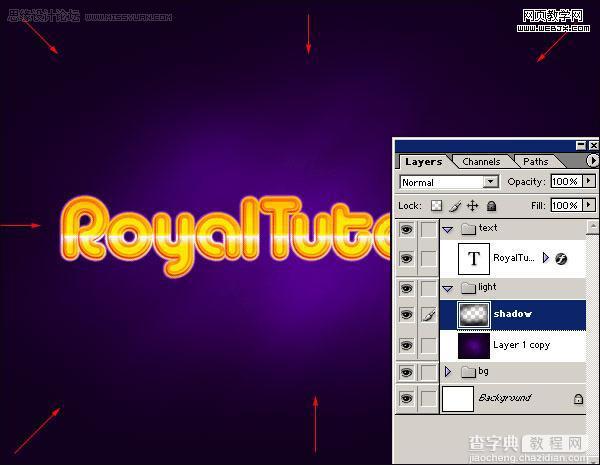Hide the bg group with eye icon
600x465 pixels.
(406, 372)
